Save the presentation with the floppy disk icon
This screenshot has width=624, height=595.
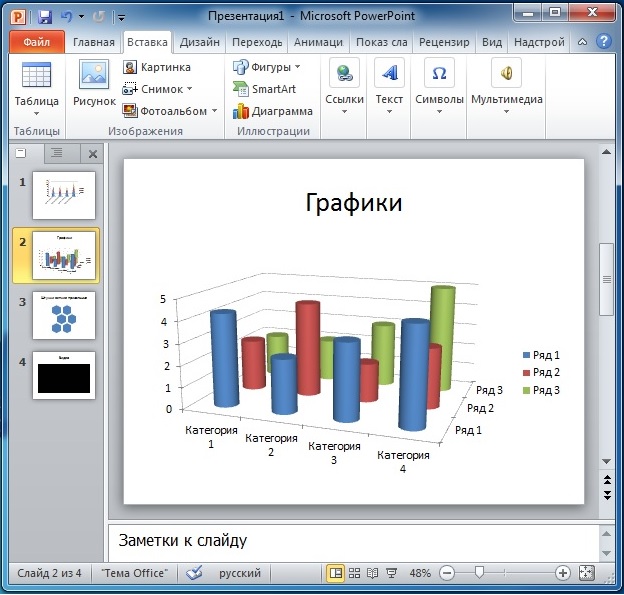[x=45, y=17]
